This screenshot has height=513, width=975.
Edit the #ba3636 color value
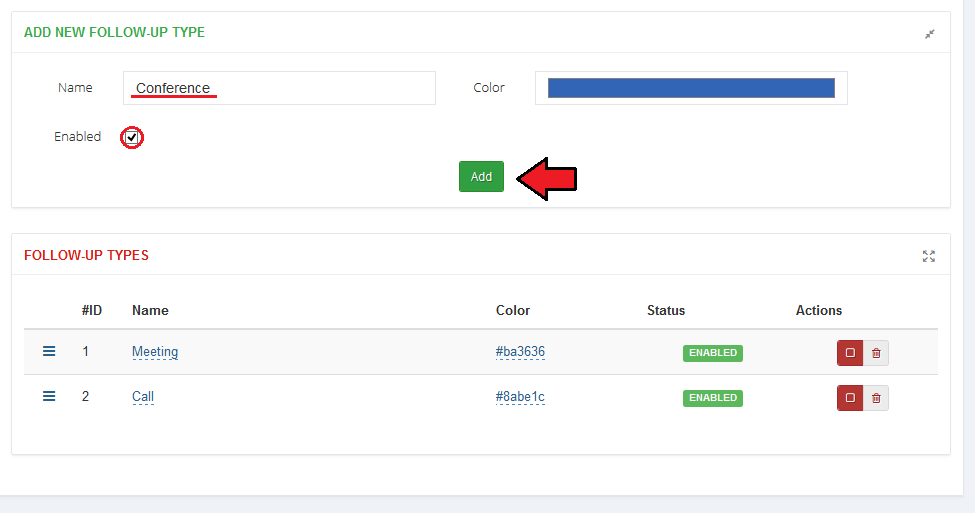pos(520,352)
